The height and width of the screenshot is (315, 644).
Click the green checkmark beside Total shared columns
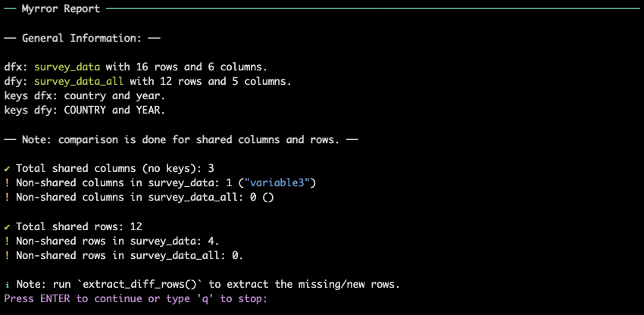[7, 168]
